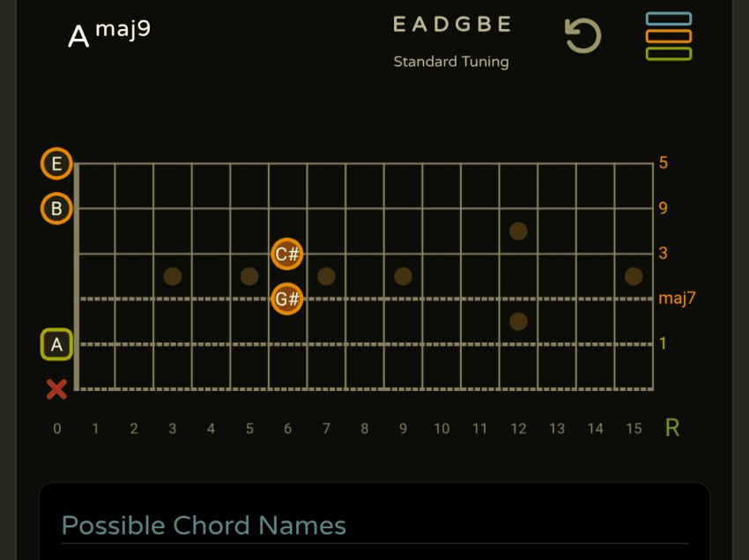This screenshot has height=560, width=749.
Task: Click the open E string note circle
Action: (x=56, y=164)
